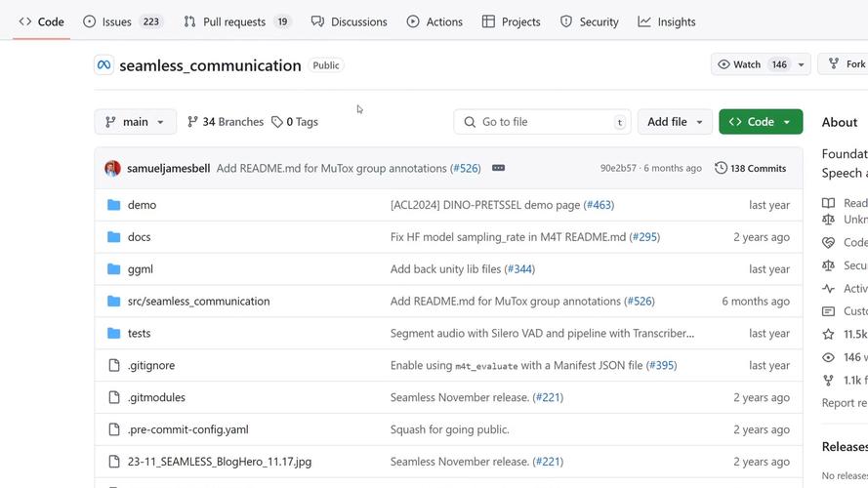
Task: Focus the Go to file search field
Action: [x=542, y=122]
